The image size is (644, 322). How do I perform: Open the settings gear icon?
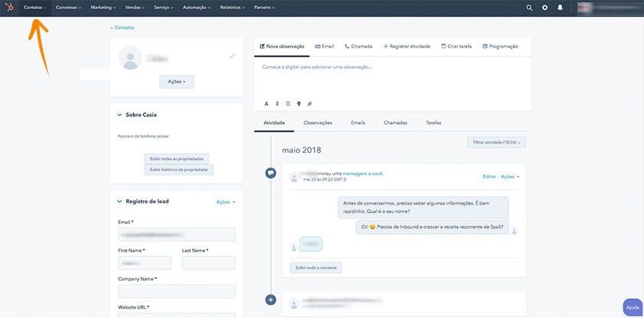pos(544,8)
